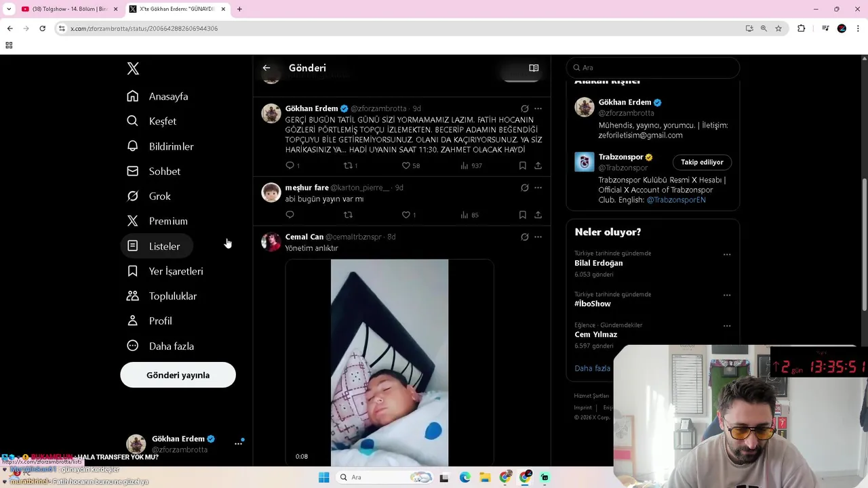The height and width of the screenshot is (488, 868).
Task: Open account menu dots beside Gökhan Erdem
Action: coord(238,444)
